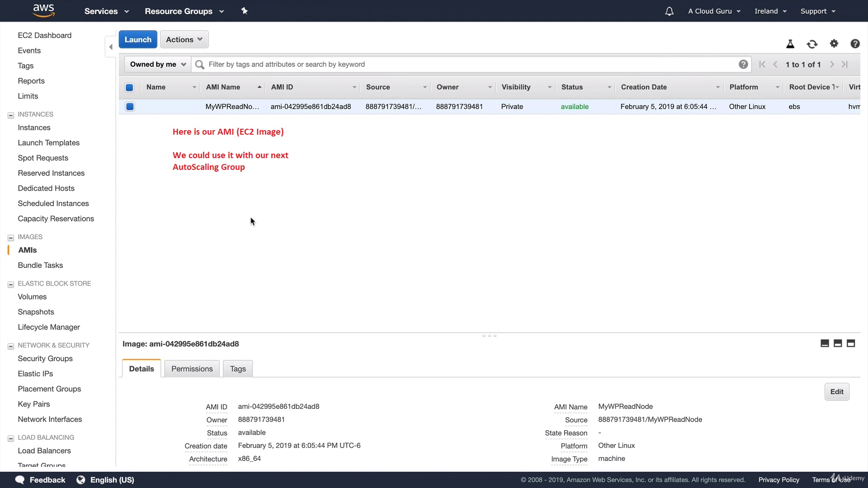Image resolution: width=868 pixels, height=488 pixels.
Task: Click the Launch button
Action: point(138,39)
